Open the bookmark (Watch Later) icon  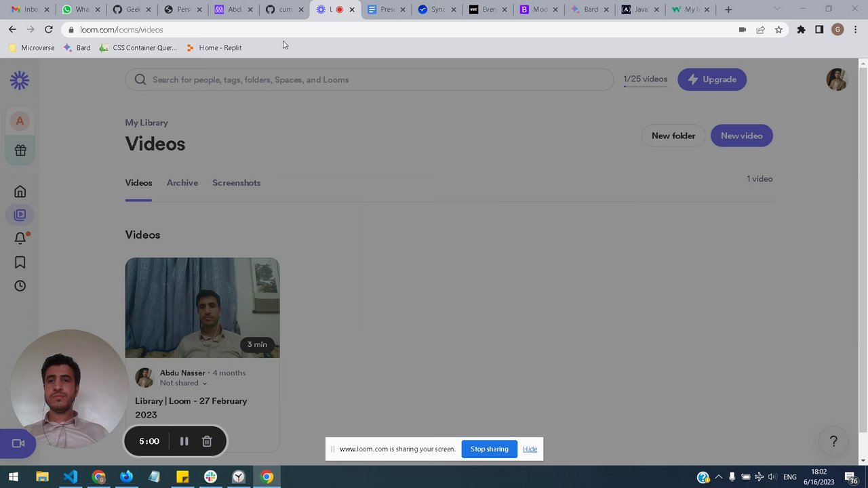tap(20, 262)
